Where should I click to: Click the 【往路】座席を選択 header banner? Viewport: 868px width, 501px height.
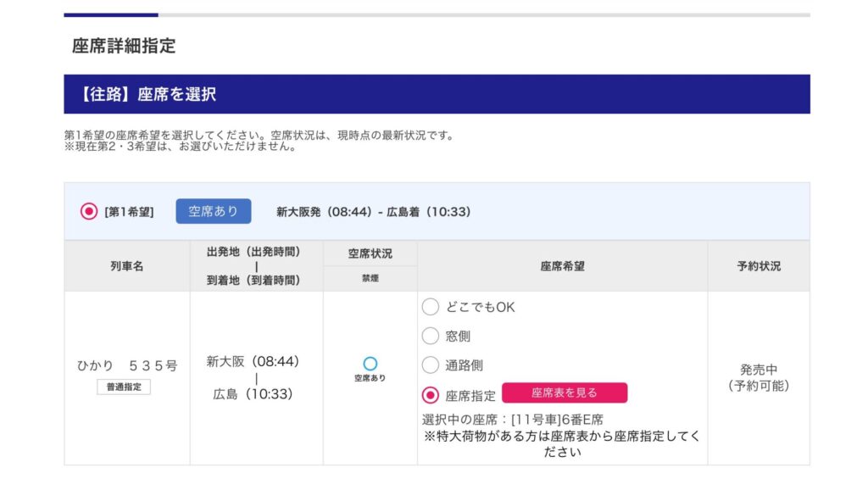(x=437, y=94)
